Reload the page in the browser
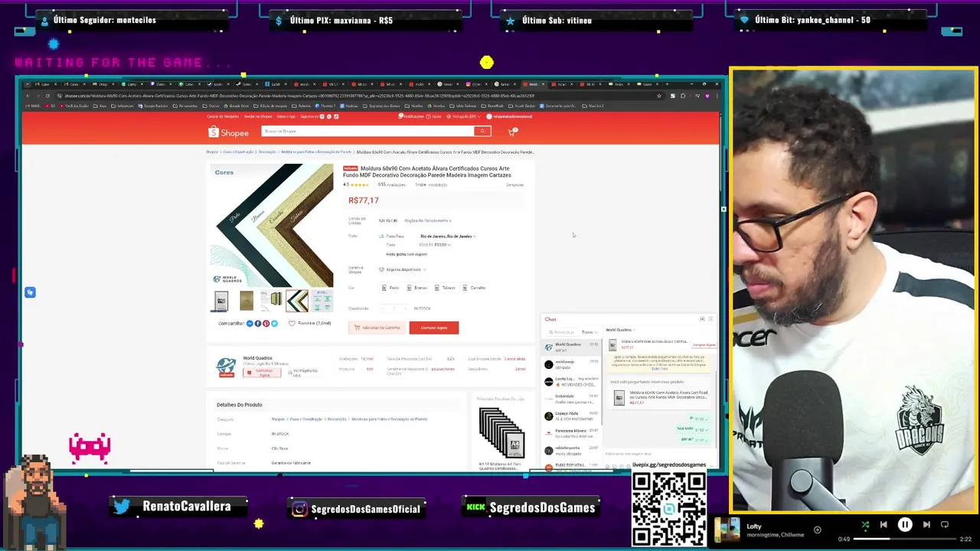980x551 pixels. [47, 96]
